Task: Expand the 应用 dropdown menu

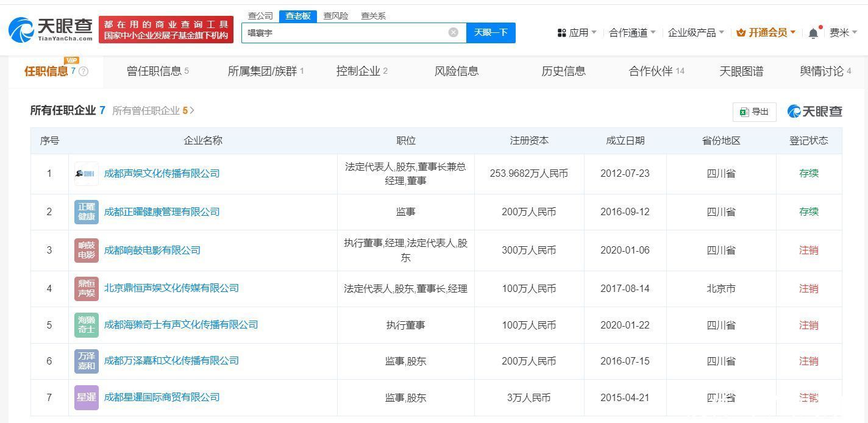Action: (577, 32)
